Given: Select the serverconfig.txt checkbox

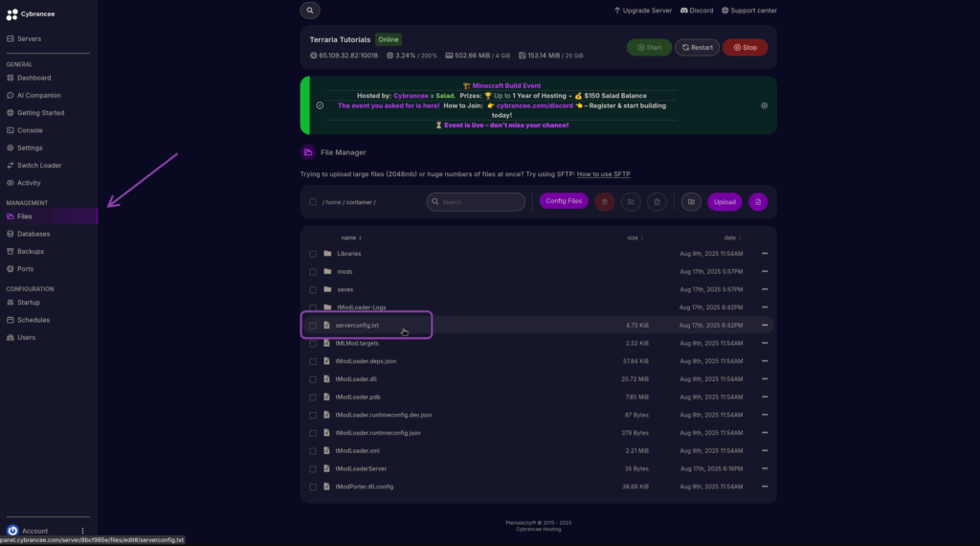Looking at the screenshot, I should coord(313,326).
